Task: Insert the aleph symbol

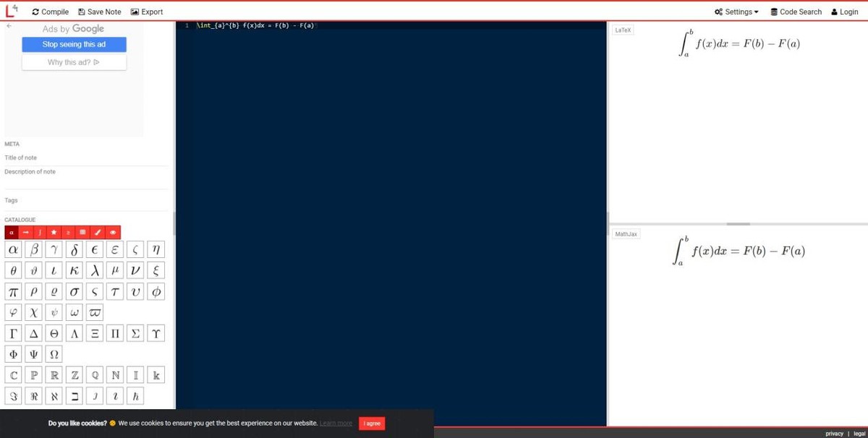Action: click(54, 397)
